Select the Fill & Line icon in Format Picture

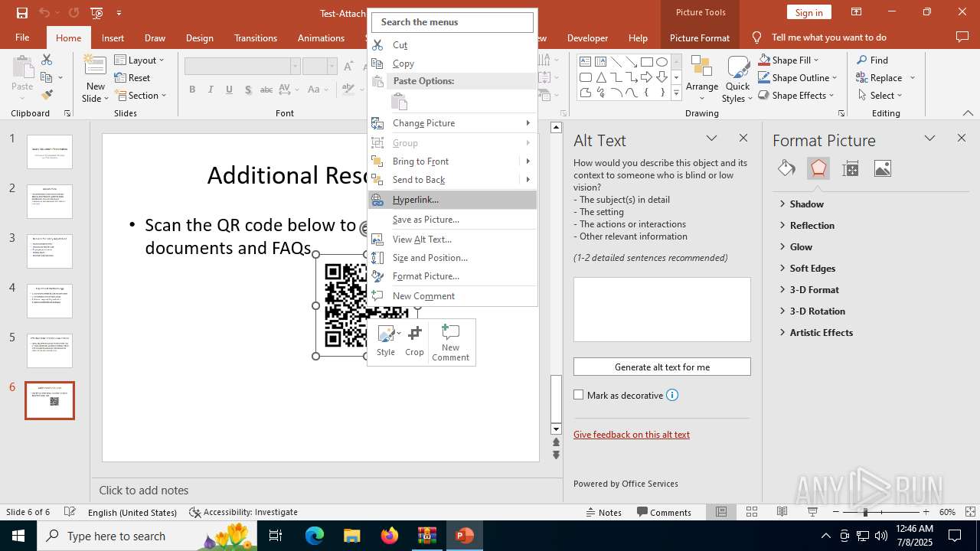pyautogui.click(x=786, y=168)
